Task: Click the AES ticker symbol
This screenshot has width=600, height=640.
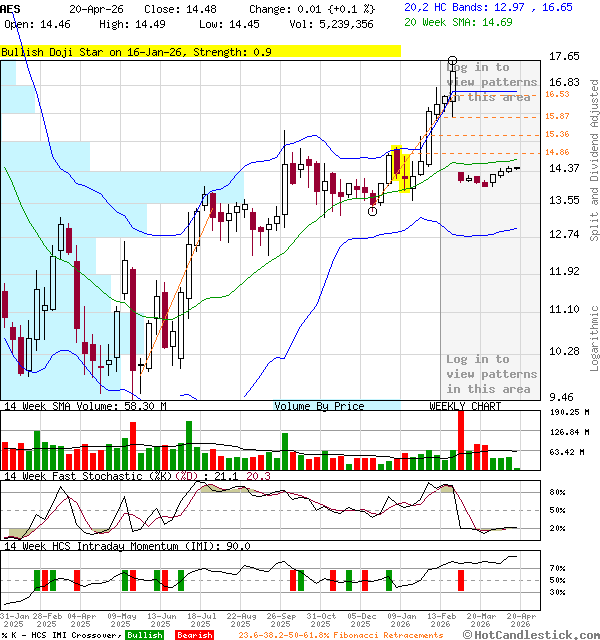Action: (x=11, y=8)
